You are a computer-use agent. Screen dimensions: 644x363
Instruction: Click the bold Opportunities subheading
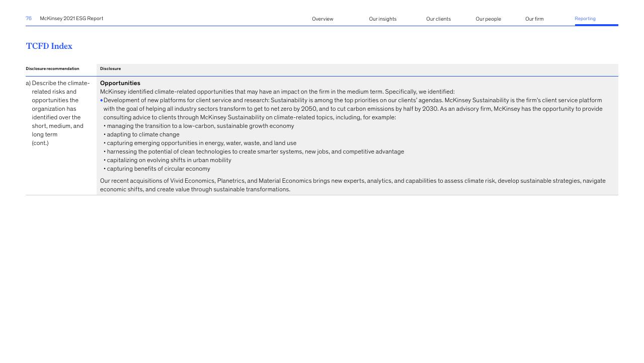(x=120, y=83)
